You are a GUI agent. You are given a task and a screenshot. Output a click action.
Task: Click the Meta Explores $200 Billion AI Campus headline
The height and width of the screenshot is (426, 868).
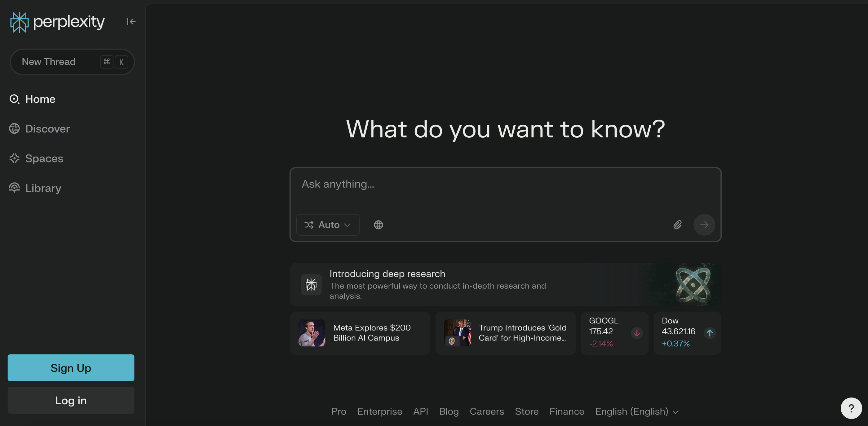point(372,333)
